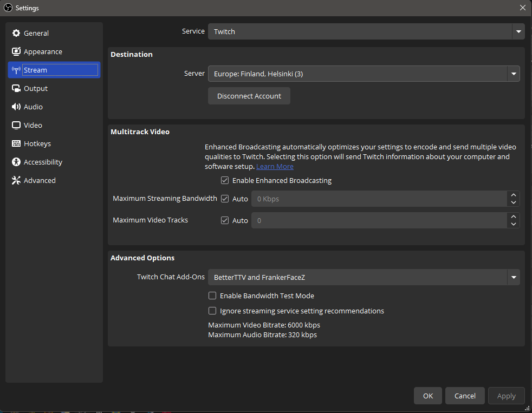Image resolution: width=532 pixels, height=413 pixels.
Task: Open the Video settings label
Action: [x=33, y=125]
